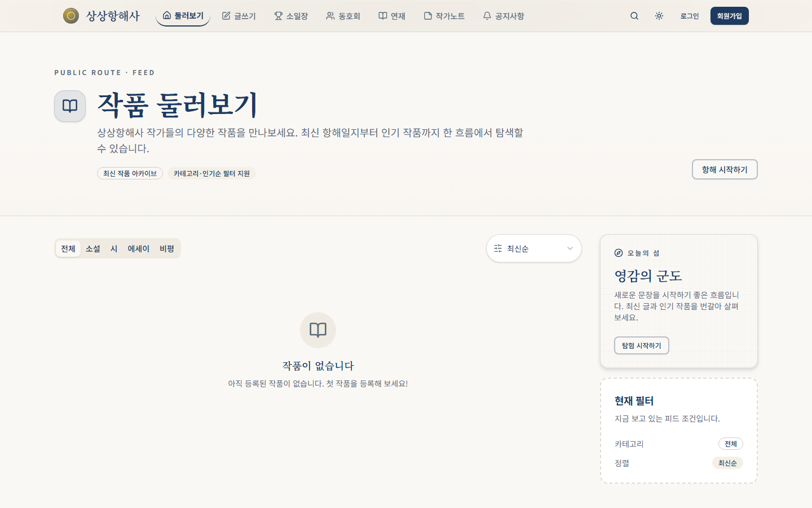Click the 전체 badge in 현재 필터
The image size is (812, 508).
(x=731, y=444)
